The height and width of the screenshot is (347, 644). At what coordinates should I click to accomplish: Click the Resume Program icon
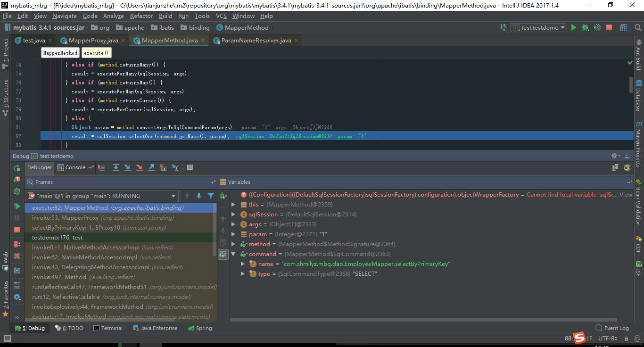click(x=17, y=207)
